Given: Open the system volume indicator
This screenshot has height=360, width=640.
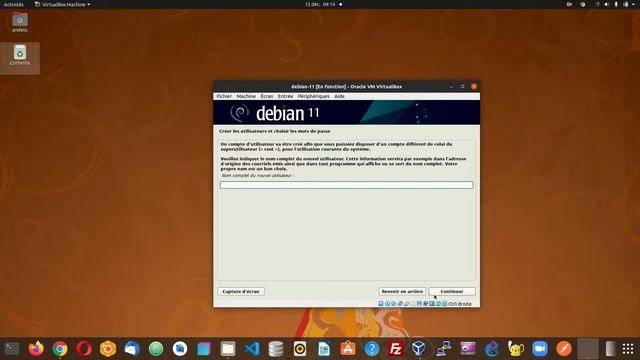Looking at the screenshot, I should pos(606,4).
